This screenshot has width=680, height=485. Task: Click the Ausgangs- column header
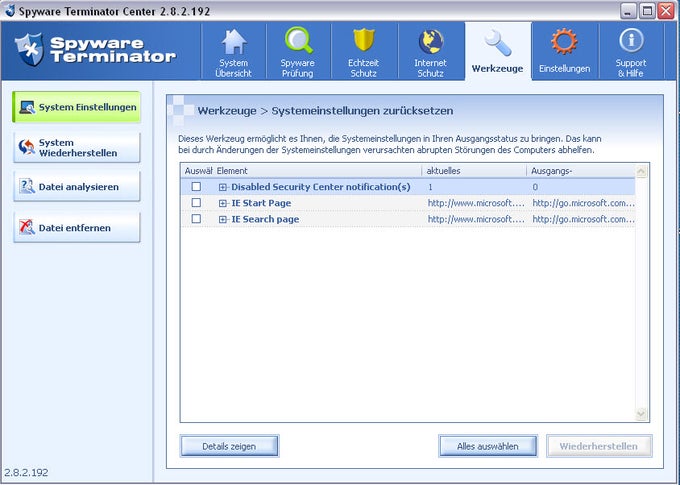(581, 171)
